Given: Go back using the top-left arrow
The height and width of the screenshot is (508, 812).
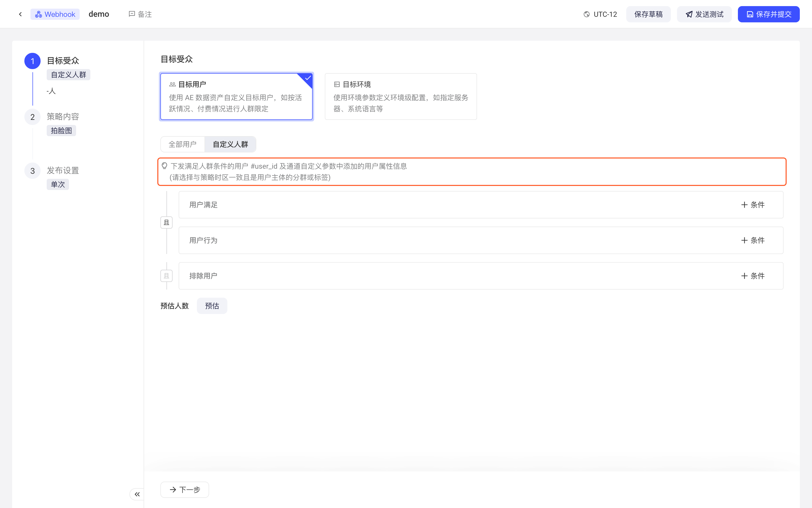Looking at the screenshot, I should point(21,14).
